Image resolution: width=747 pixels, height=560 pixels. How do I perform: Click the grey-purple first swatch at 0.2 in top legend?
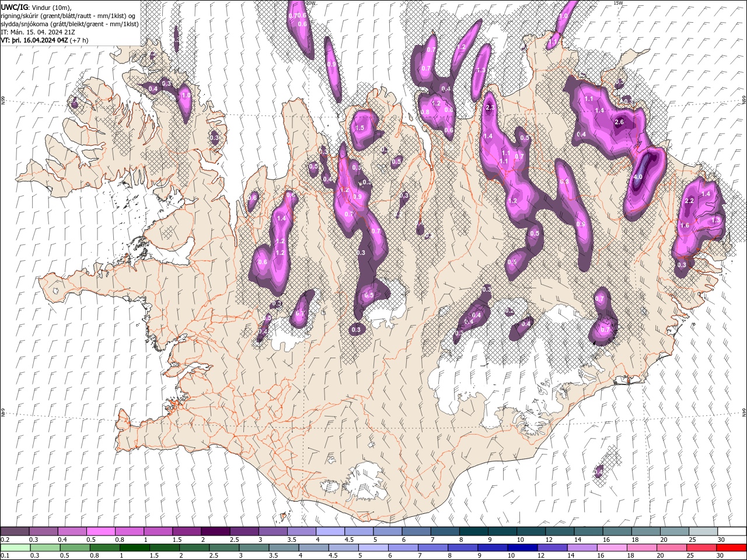(x=15, y=531)
